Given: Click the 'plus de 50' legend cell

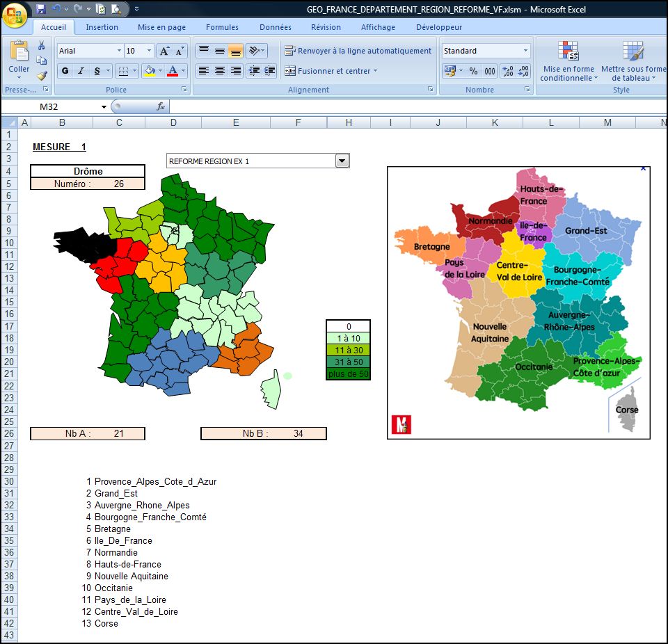Looking at the screenshot, I should tap(348, 374).
